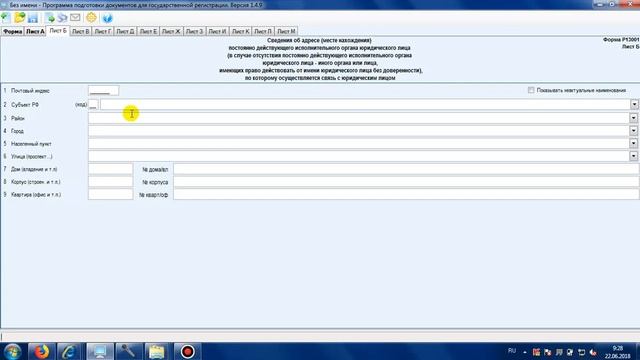The height and width of the screenshot is (360, 640).
Task: Click the Дом (владение и т.п.) type field
Action: (x=111, y=169)
